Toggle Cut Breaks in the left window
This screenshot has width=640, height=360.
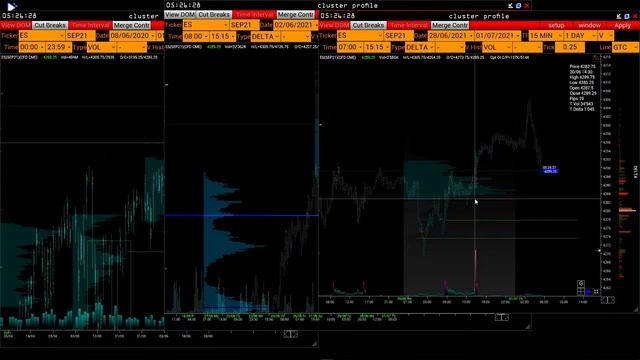tap(50, 25)
